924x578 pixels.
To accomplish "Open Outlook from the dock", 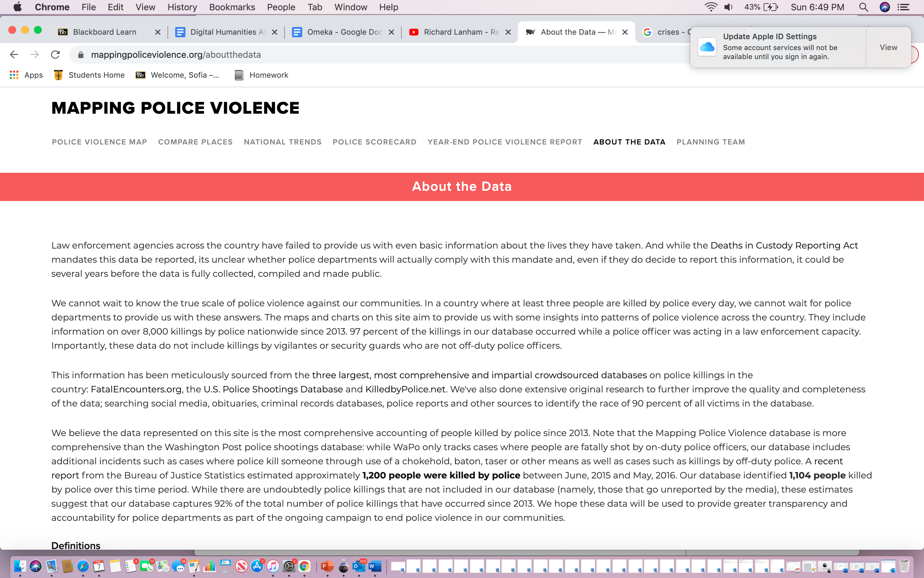I will click(x=359, y=566).
